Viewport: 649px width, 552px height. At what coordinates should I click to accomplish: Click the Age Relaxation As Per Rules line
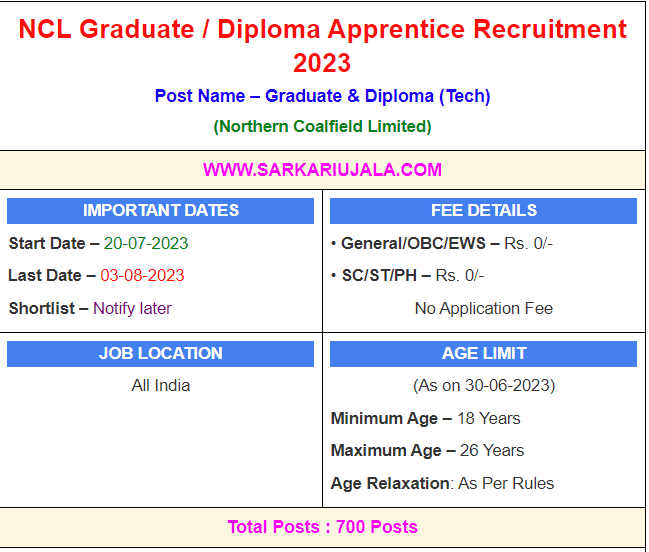[x=442, y=483]
